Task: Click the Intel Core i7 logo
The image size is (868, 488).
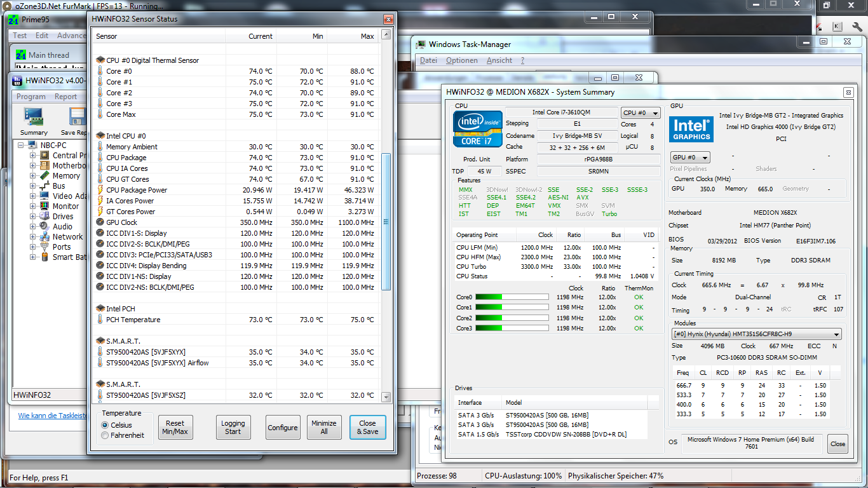Action: coord(478,129)
